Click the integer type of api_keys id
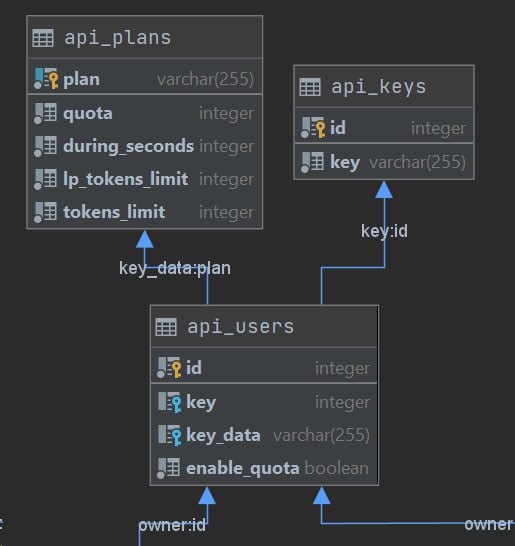The image size is (515, 546). pyautogui.click(x=438, y=128)
